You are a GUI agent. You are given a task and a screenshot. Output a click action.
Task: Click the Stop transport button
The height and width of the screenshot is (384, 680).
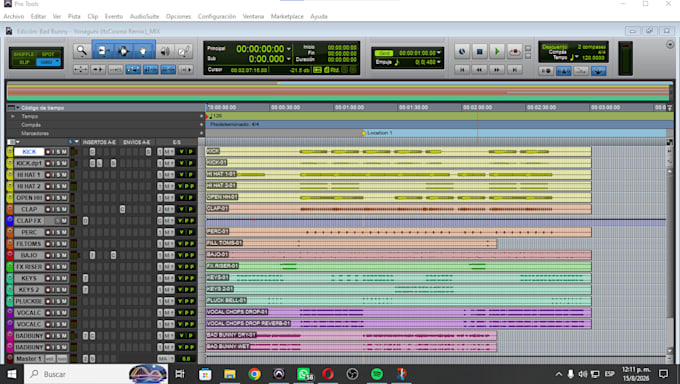coord(480,52)
